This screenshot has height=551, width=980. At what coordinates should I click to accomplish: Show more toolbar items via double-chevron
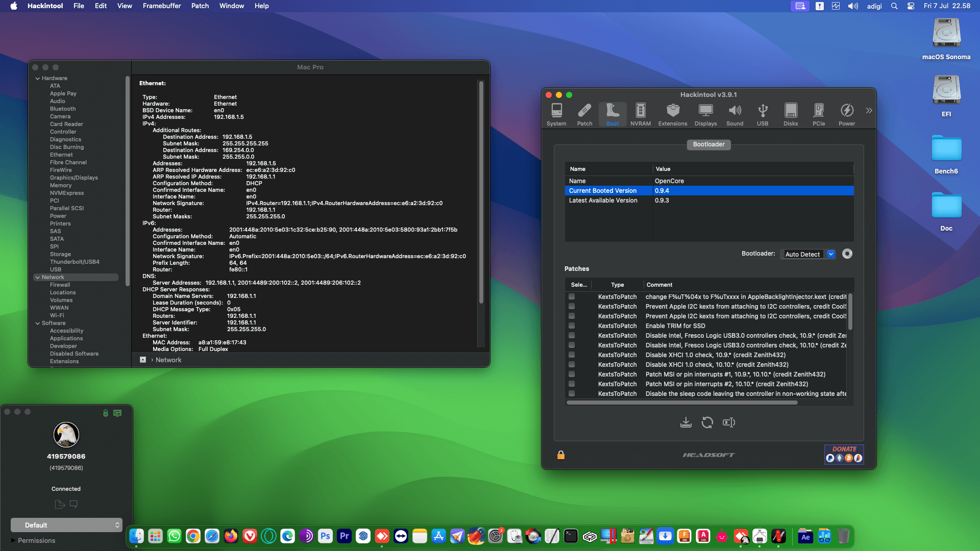pyautogui.click(x=869, y=110)
